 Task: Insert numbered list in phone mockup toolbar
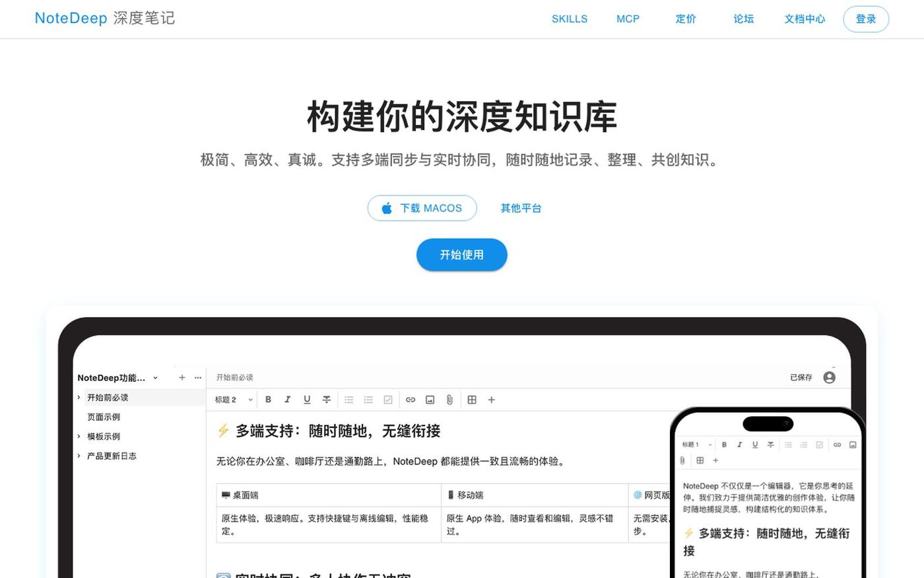point(804,445)
